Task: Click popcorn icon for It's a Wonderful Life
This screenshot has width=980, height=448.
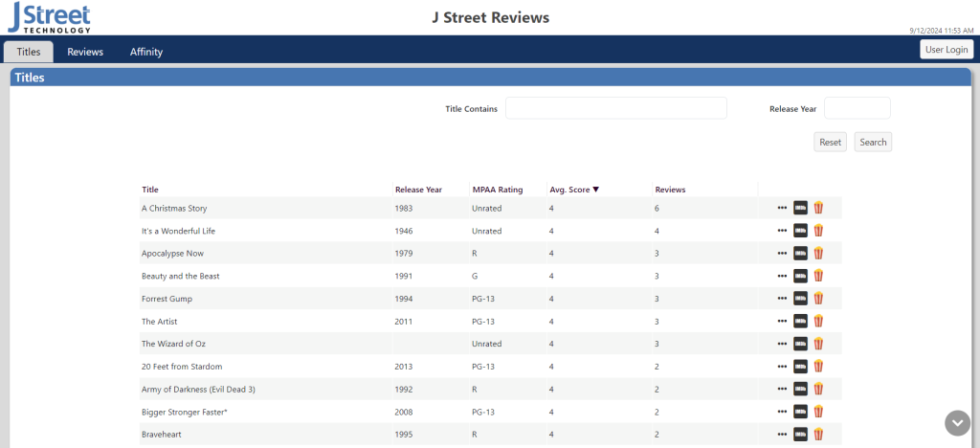Action: pyautogui.click(x=818, y=231)
